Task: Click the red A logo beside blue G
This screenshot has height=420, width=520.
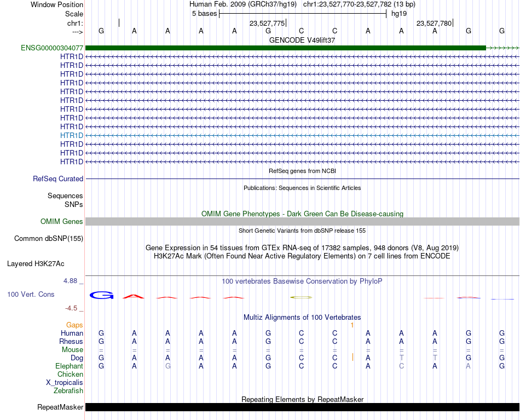Action: [x=134, y=296]
